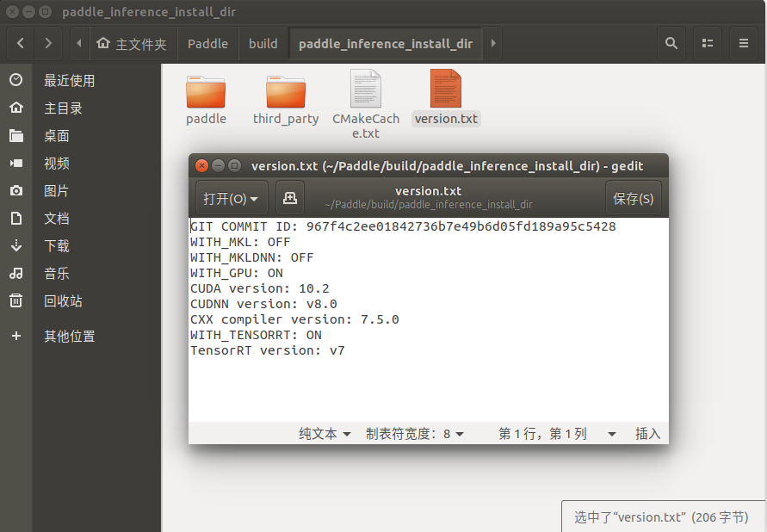Image resolution: width=767 pixels, height=532 pixels.
Task: Open the 打开(O) dropdown in gedit
Action: [232, 197]
